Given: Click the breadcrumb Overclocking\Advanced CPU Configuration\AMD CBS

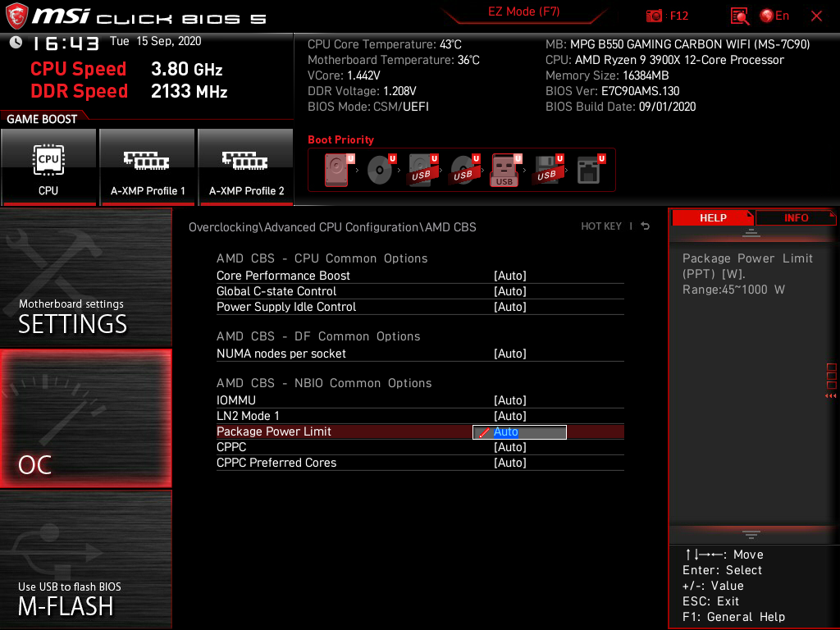Looking at the screenshot, I should [x=332, y=227].
